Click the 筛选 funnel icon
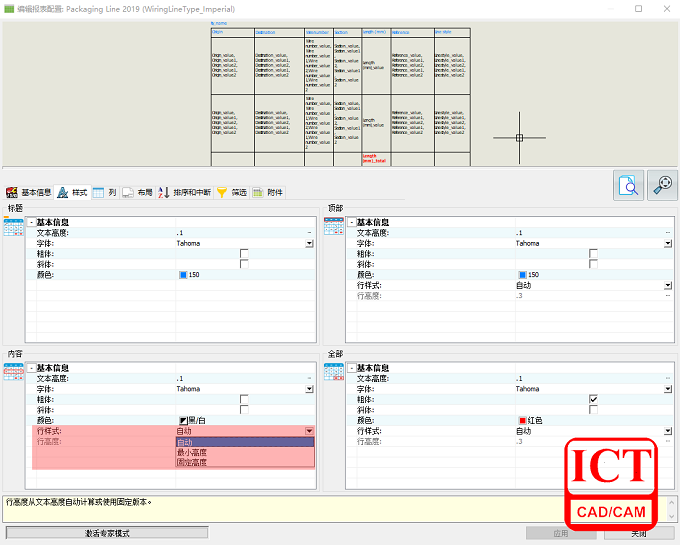This screenshot has width=680, height=545. 222,193
